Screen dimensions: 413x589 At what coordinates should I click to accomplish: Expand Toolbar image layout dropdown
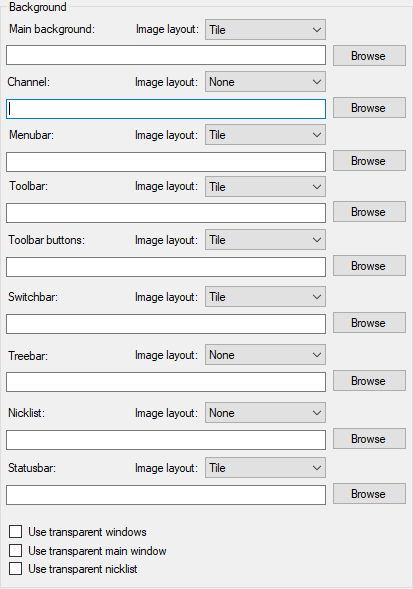coord(265,187)
